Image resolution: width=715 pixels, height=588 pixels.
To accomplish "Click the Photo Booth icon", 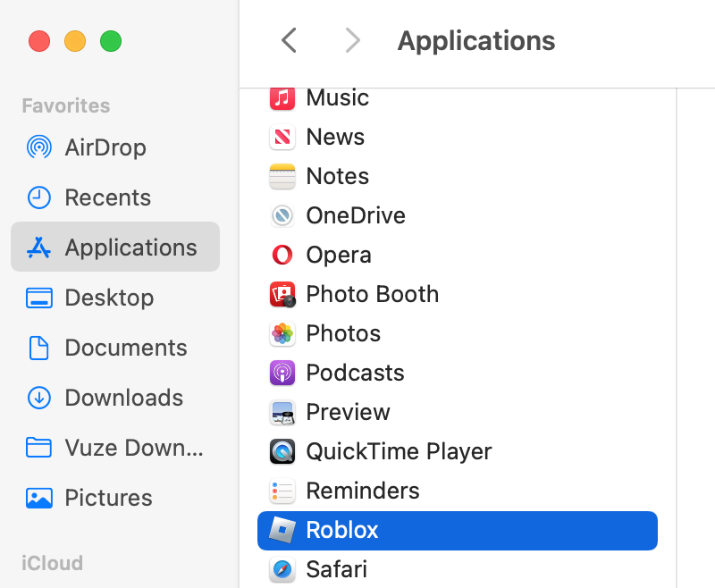I will click(x=282, y=295).
